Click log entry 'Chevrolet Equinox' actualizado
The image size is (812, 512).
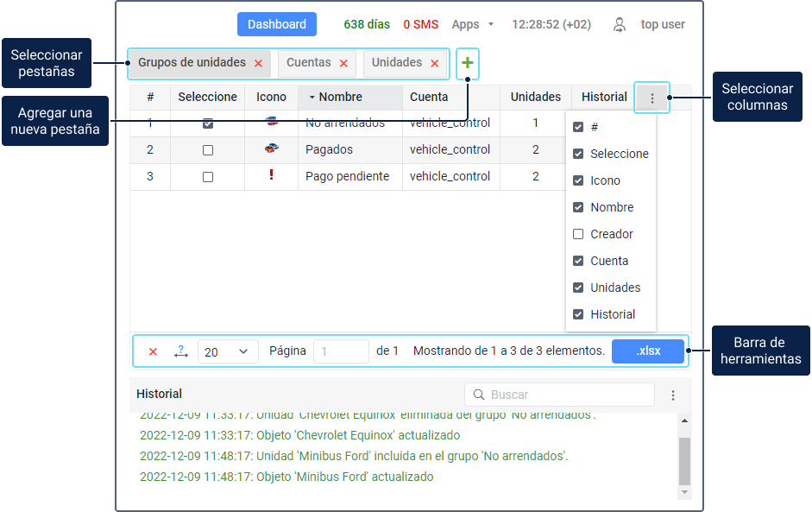click(x=299, y=435)
